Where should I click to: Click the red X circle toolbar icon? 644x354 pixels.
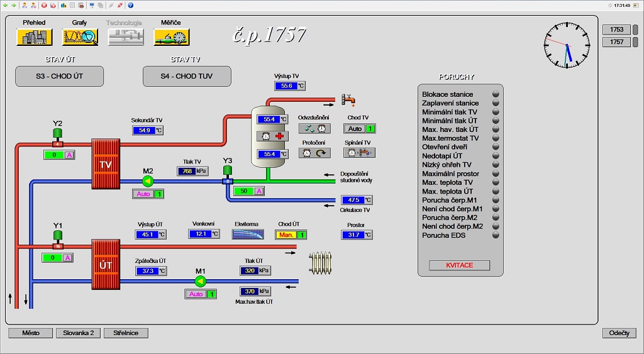(x=44, y=5)
